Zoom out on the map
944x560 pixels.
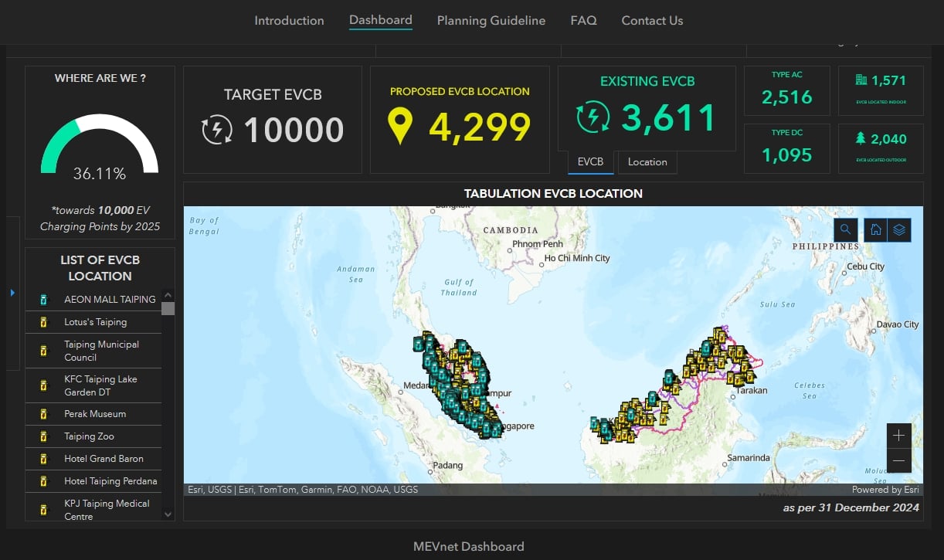point(898,461)
